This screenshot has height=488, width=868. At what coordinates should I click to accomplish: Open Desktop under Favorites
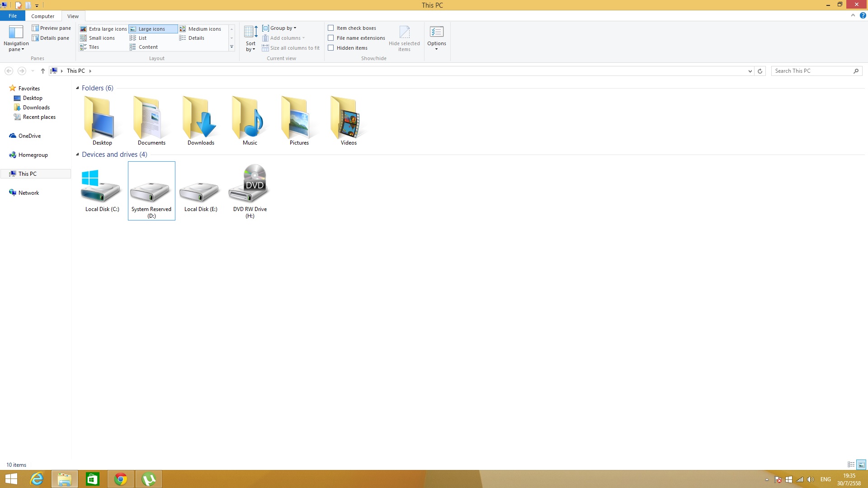pyautogui.click(x=33, y=98)
